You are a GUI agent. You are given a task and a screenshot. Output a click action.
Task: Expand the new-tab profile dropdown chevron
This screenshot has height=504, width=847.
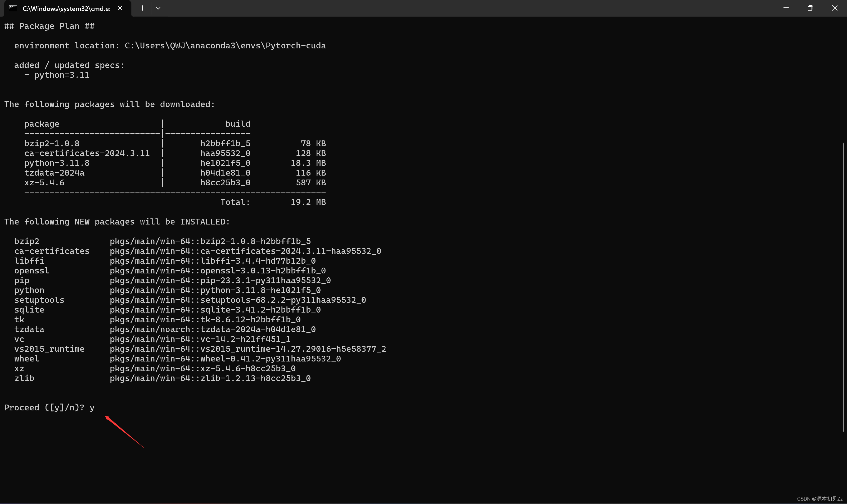tap(158, 8)
